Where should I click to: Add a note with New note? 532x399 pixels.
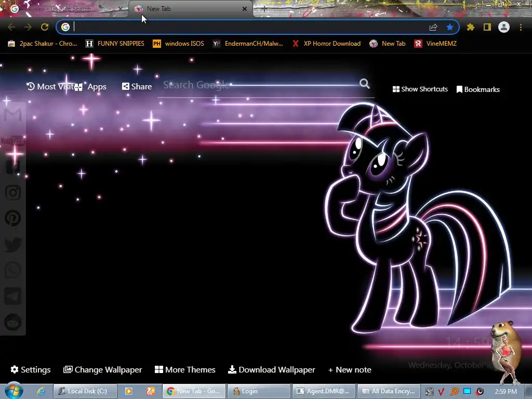350,369
